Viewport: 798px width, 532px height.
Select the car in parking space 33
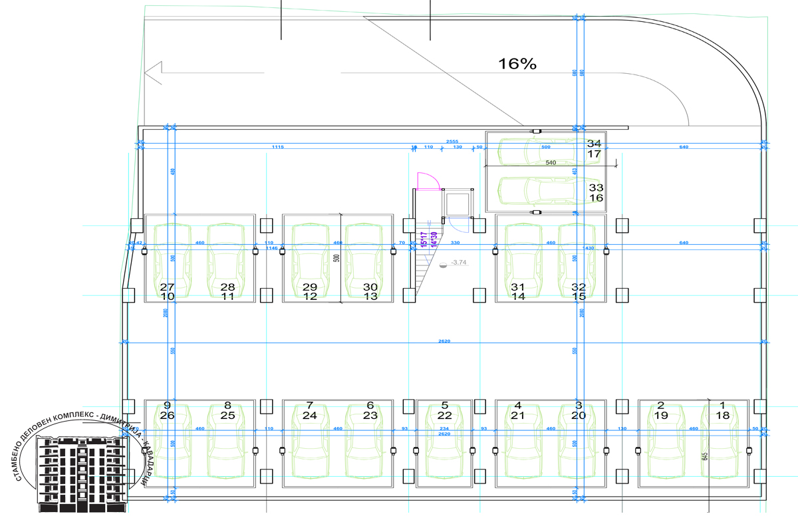pyautogui.click(x=539, y=190)
